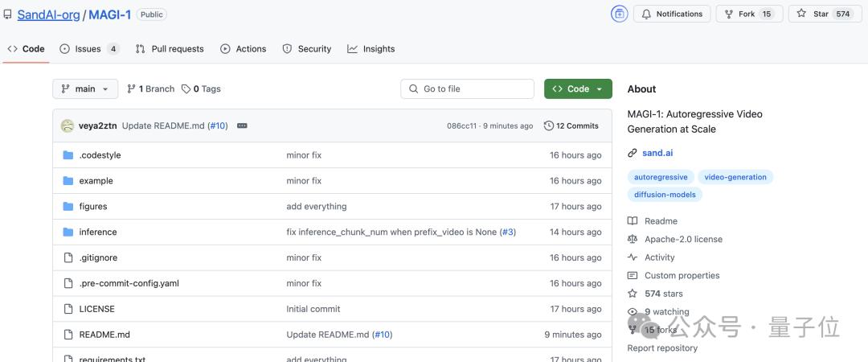868x362 pixels.
Task: Click the .codestyle folder icon
Action: tap(68, 155)
